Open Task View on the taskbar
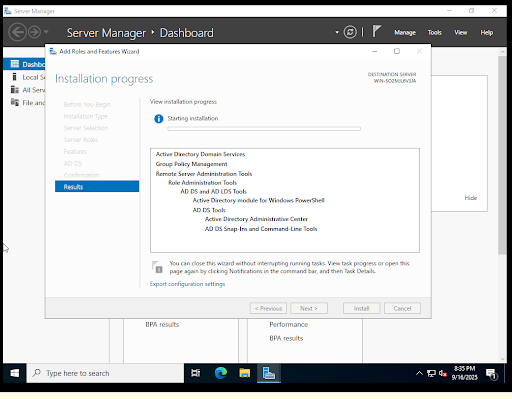 tap(196, 373)
